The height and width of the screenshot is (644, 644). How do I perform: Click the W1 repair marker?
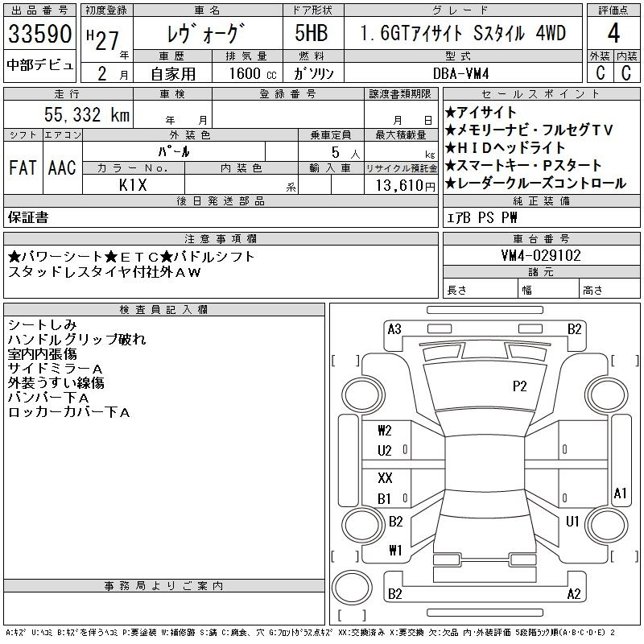(394, 551)
